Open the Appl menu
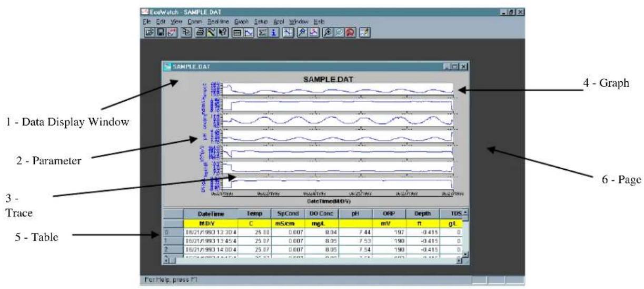Image resolution: width=644 pixels, height=289 pixels. coord(278,22)
